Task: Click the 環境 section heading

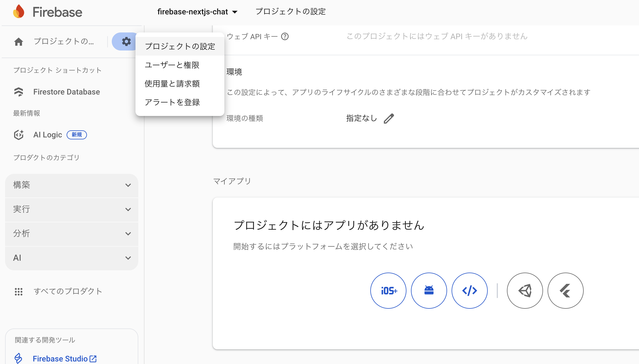Action: (x=234, y=72)
